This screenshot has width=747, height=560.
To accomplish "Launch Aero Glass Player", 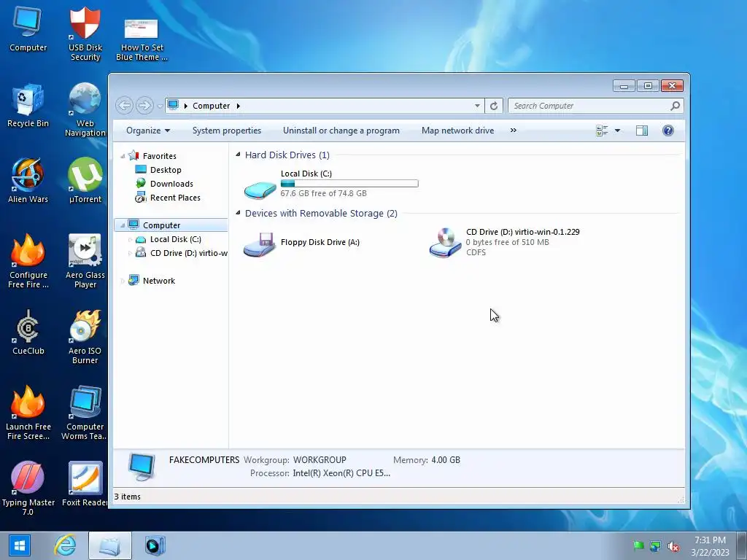I will point(85,260).
